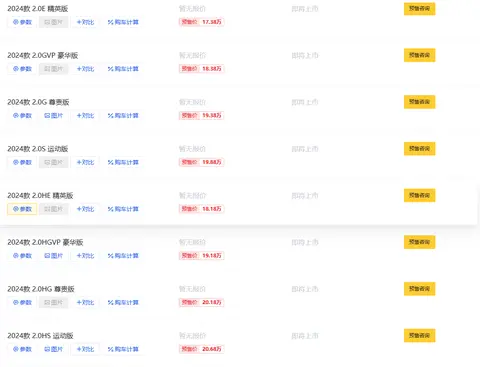Click 预售咨询 for 2.0HGVP 豪华版
The height and width of the screenshot is (367, 480).
(419, 242)
